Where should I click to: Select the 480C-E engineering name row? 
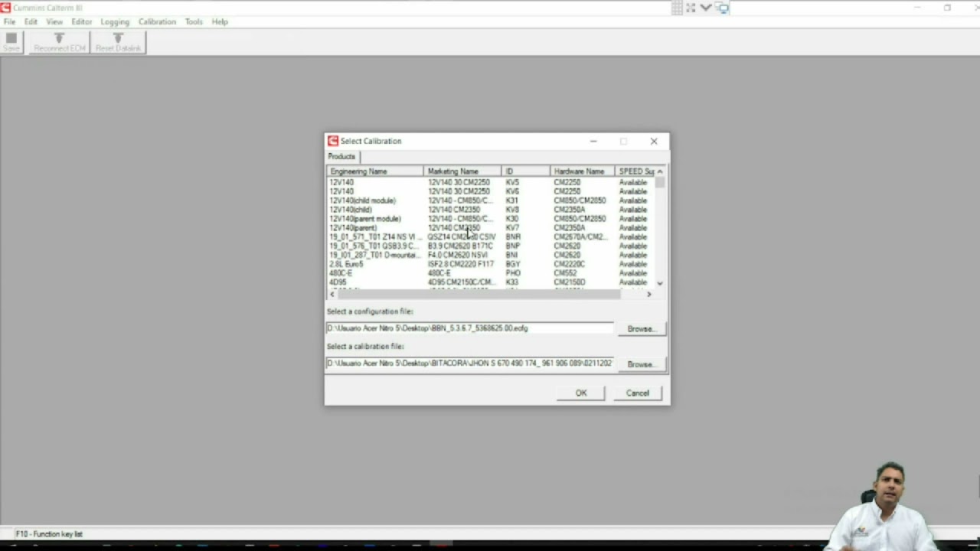click(491, 273)
